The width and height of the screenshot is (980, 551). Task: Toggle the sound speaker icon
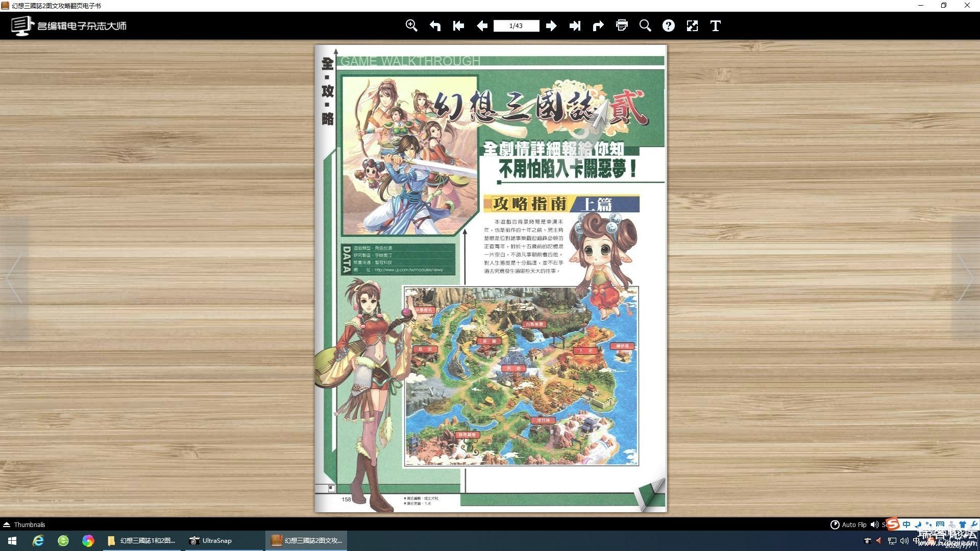pyautogui.click(x=875, y=524)
